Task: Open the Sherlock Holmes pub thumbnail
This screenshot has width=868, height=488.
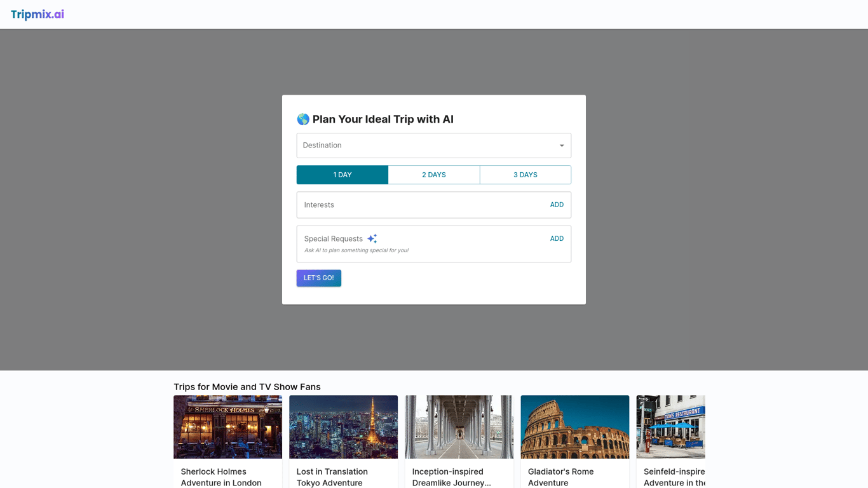Action: point(227,427)
